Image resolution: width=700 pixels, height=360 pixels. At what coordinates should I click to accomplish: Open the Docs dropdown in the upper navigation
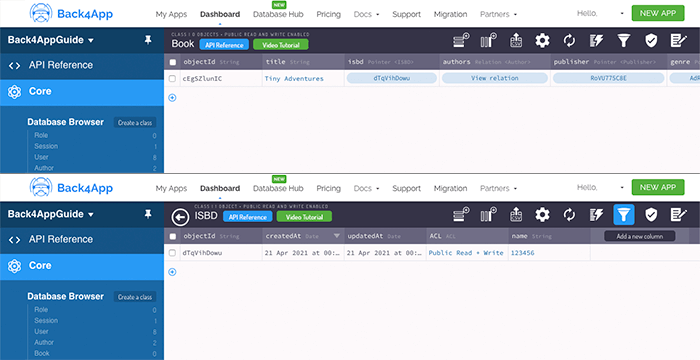[x=367, y=14]
